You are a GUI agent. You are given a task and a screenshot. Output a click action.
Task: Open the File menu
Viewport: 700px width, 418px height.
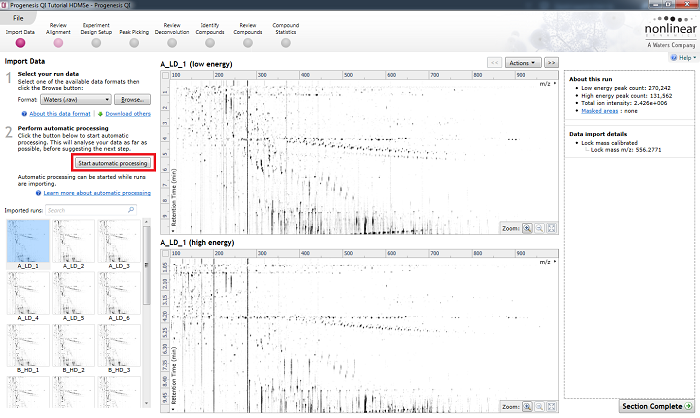click(18, 18)
